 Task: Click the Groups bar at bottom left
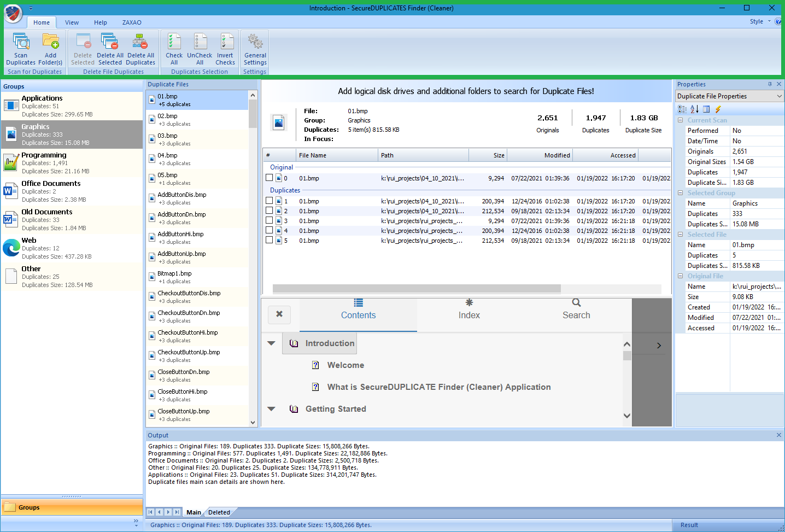[x=72, y=507]
